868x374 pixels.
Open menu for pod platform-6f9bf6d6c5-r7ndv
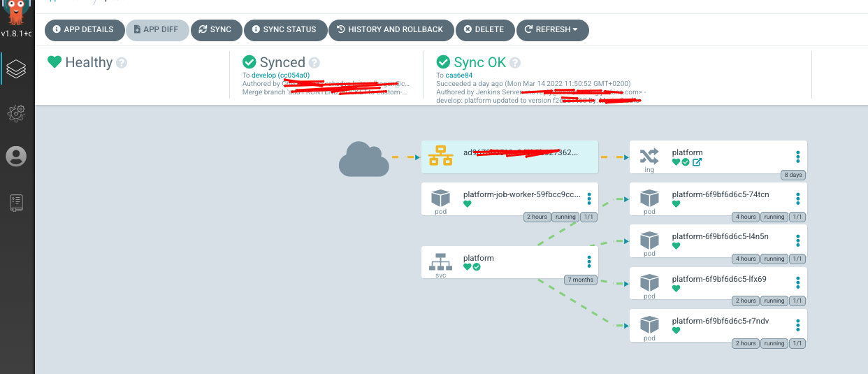tap(797, 324)
